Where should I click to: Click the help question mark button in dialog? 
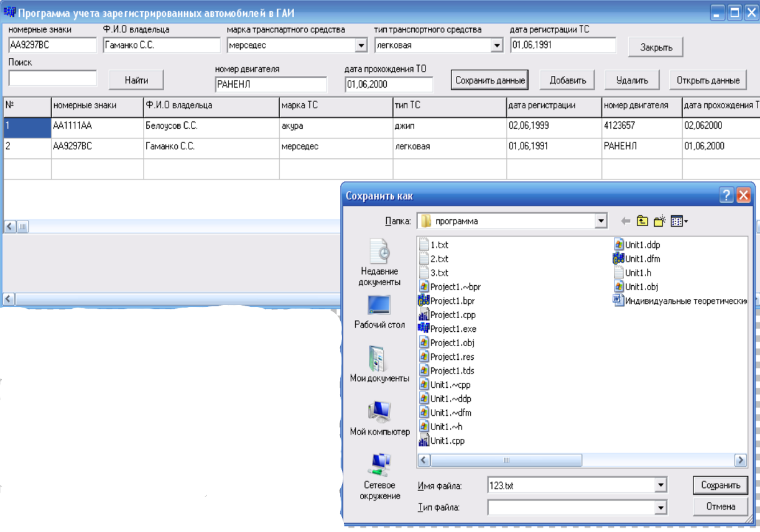726,196
